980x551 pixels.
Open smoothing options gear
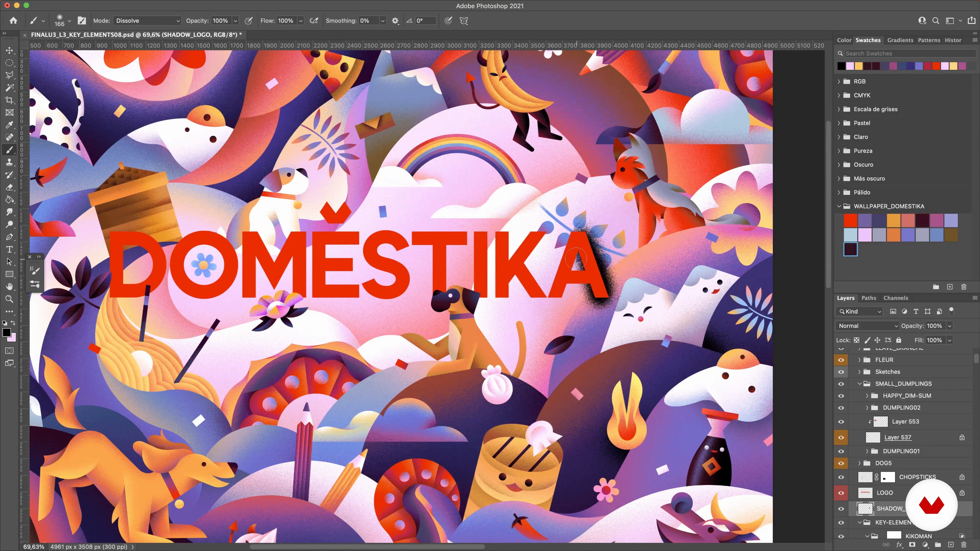[x=395, y=21]
